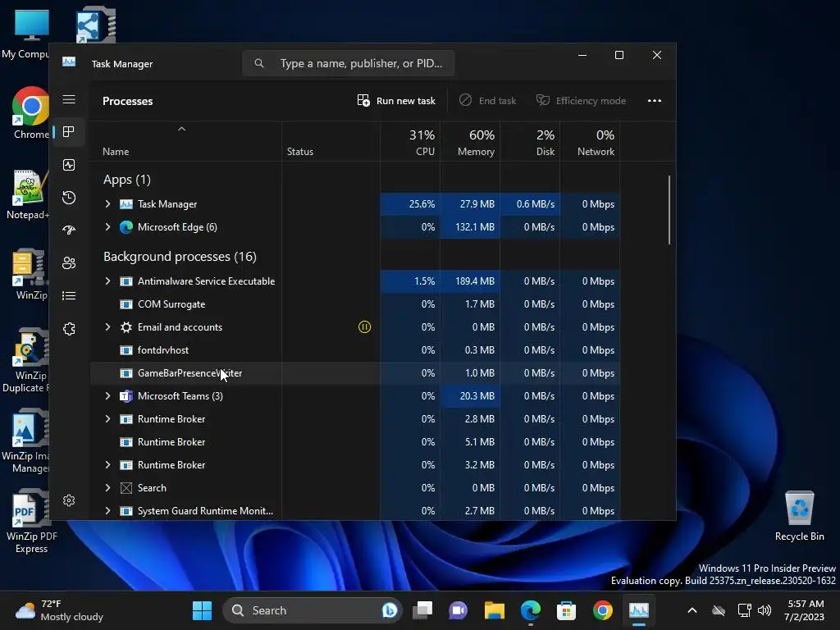Click the 20.3 MB memory value for Teams
Image resolution: width=840 pixels, height=630 pixels.
coord(470,396)
